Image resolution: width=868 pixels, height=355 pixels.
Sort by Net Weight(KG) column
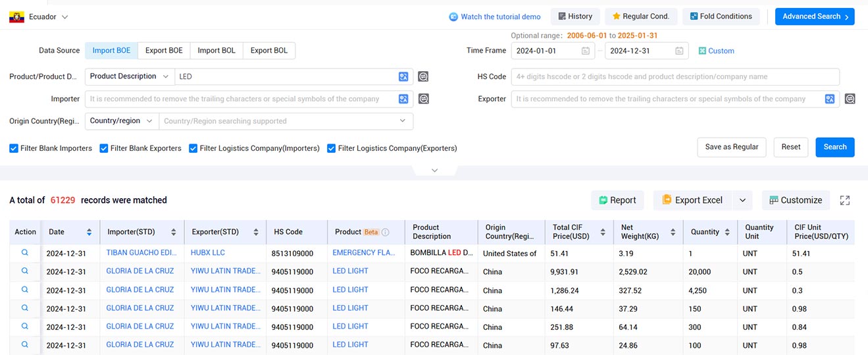tap(673, 232)
